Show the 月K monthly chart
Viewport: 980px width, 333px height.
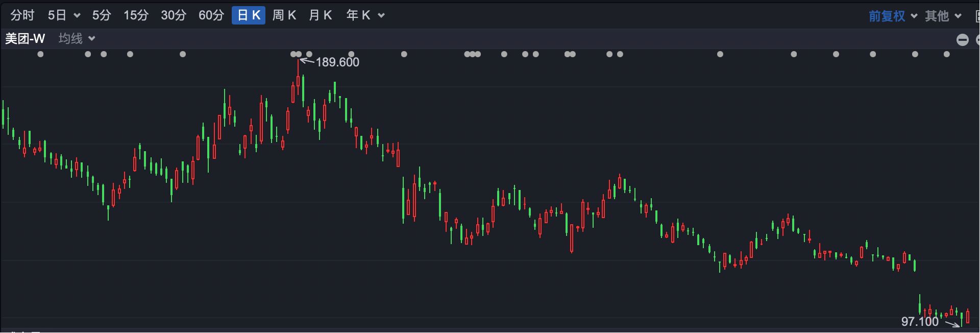click(321, 15)
